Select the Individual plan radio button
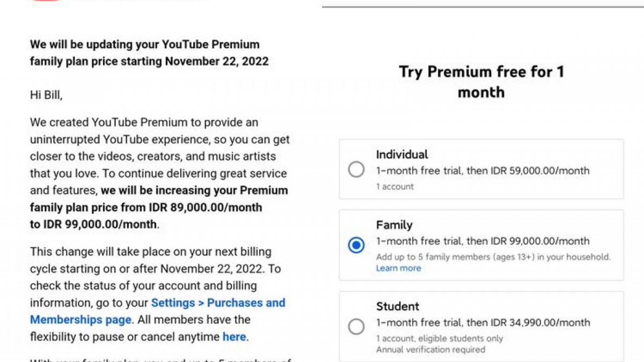The image size is (644, 362). 356,169
